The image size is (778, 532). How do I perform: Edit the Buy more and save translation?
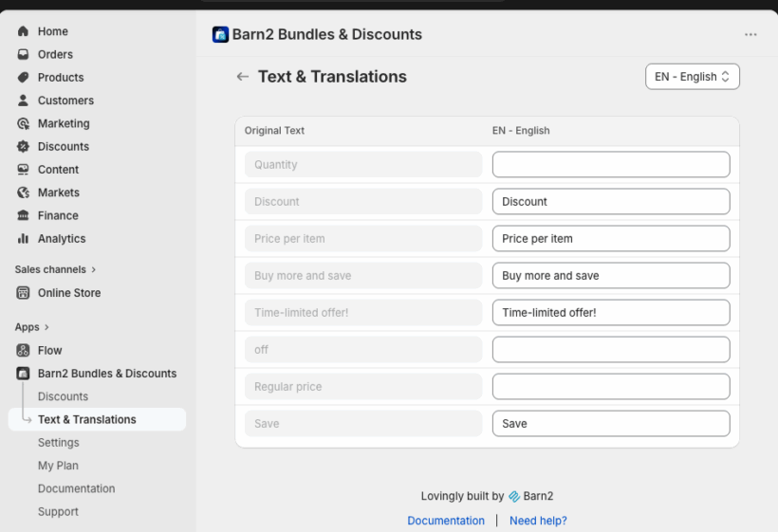[611, 276]
